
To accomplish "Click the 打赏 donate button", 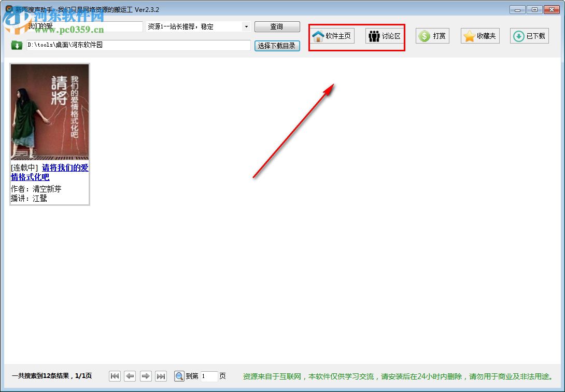I will [x=432, y=36].
